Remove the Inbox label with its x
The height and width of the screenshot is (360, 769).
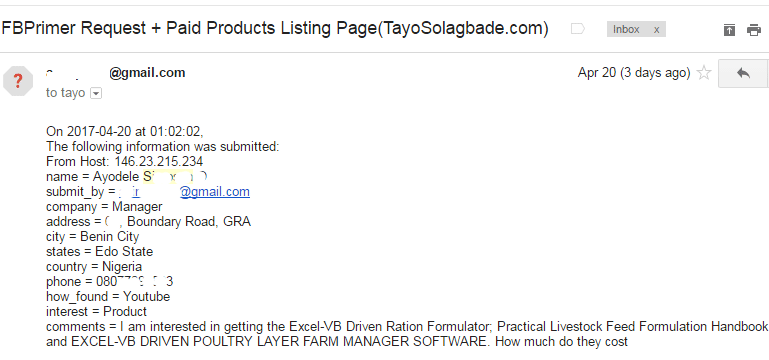(x=656, y=29)
